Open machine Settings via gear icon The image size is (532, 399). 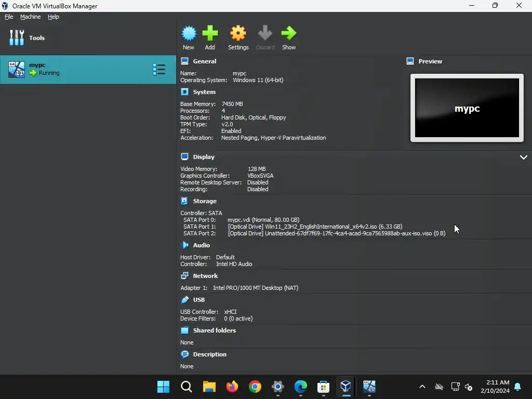tap(238, 33)
